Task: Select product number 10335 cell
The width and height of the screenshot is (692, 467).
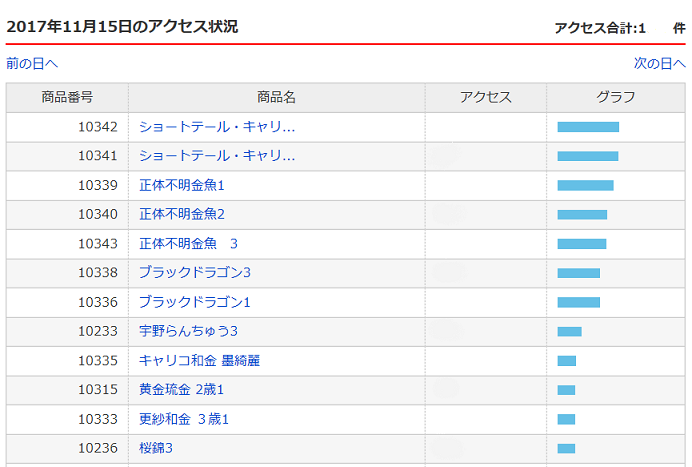Action: tap(67, 361)
